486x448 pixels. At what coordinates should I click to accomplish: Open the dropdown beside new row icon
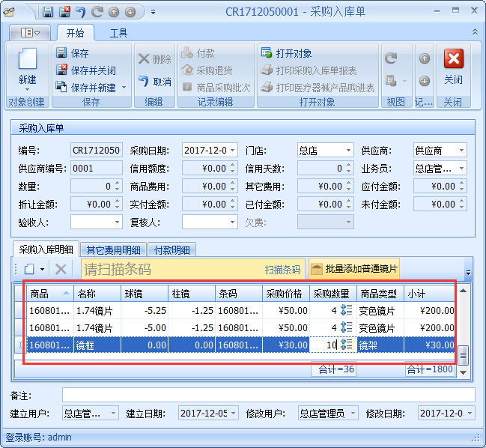pyautogui.click(x=43, y=269)
